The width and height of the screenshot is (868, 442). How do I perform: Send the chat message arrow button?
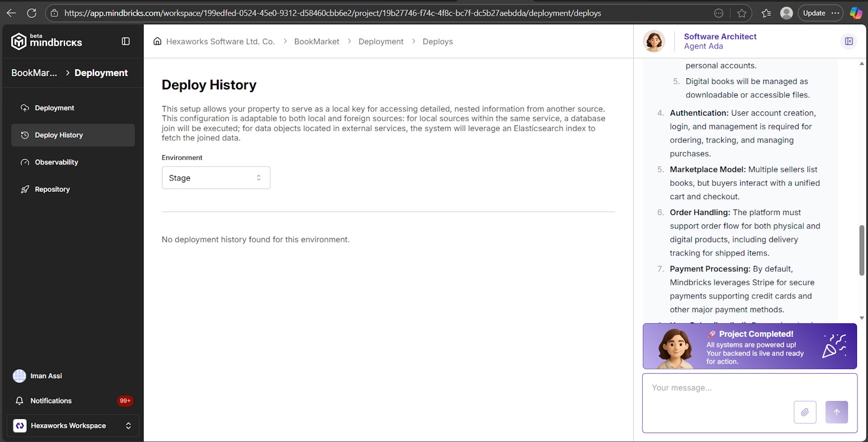836,412
